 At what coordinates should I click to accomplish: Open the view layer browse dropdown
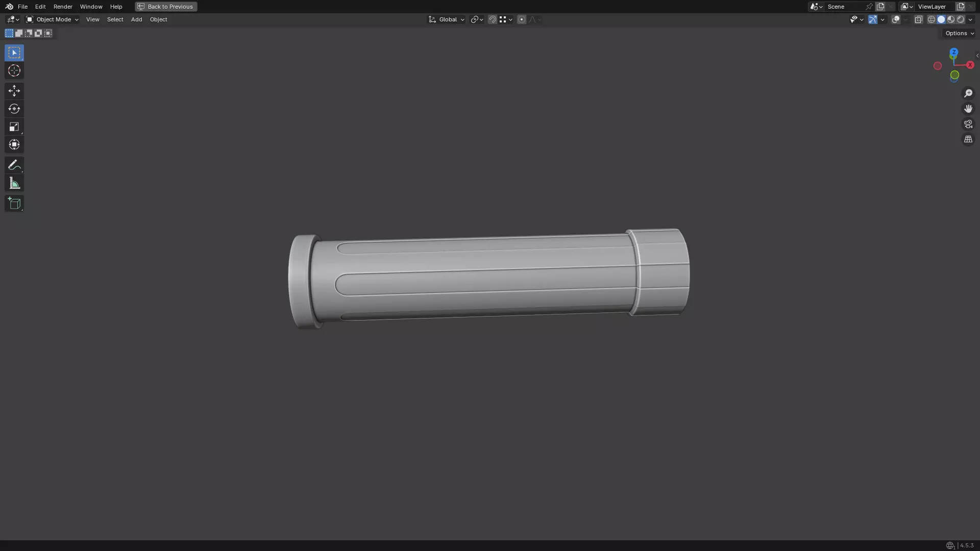(x=906, y=7)
